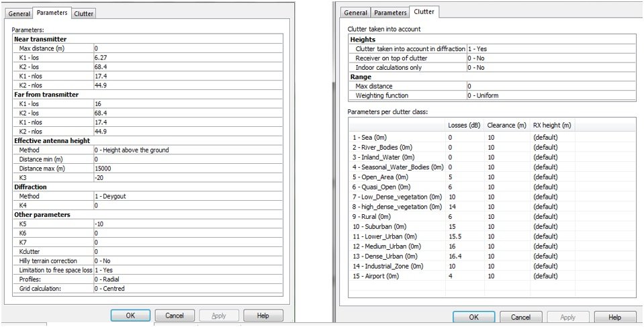This screenshot has height=327, width=644.
Task: Click the 'Losses (dB)' column header
Action: coord(464,126)
